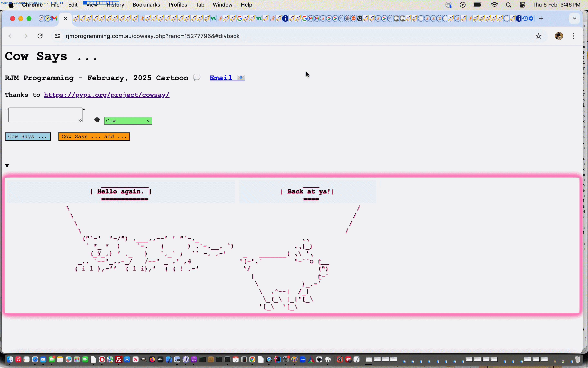View site information icon in the address bar
This screenshot has width=588, height=368.
(x=58, y=36)
